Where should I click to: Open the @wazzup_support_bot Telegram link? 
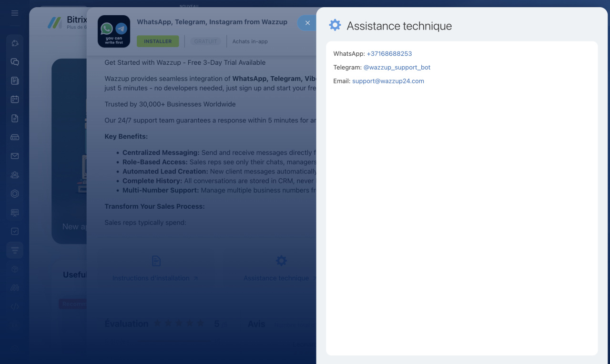(x=396, y=68)
